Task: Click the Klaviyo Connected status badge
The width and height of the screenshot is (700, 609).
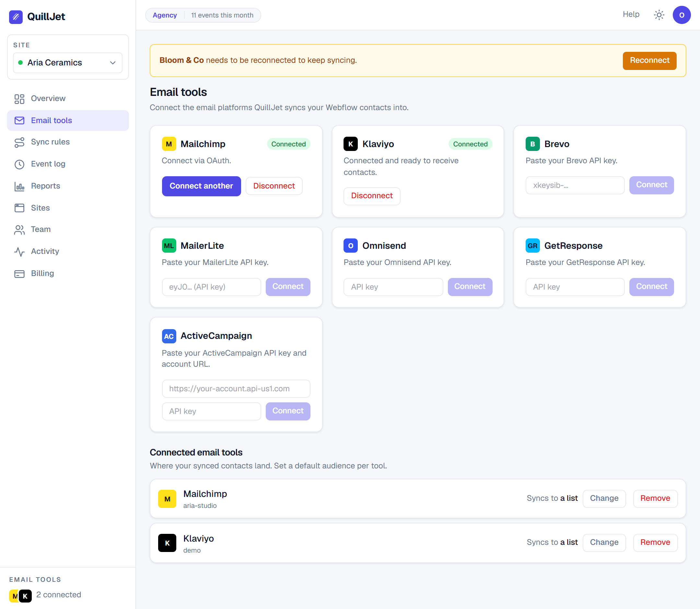Action: 470,144
